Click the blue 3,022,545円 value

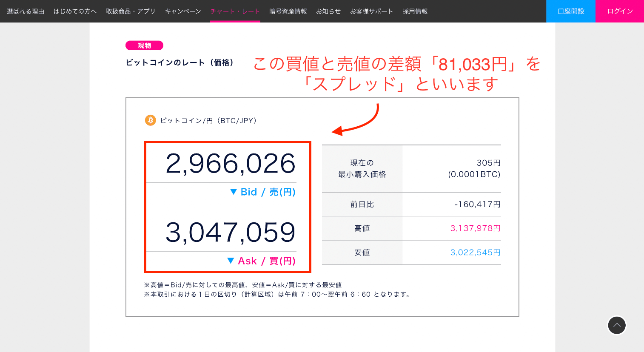[x=476, y=253]
